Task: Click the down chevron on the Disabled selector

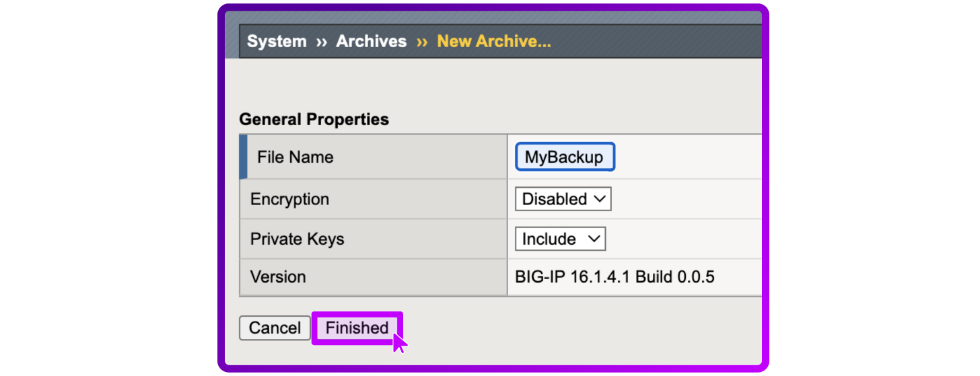Action: 600,199
